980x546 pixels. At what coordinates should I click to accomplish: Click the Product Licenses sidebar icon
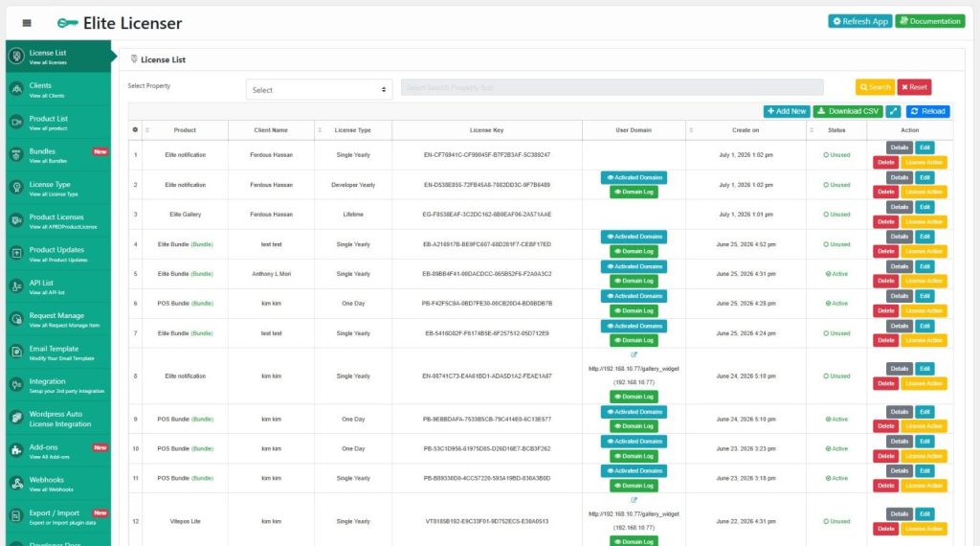point(16,220)
